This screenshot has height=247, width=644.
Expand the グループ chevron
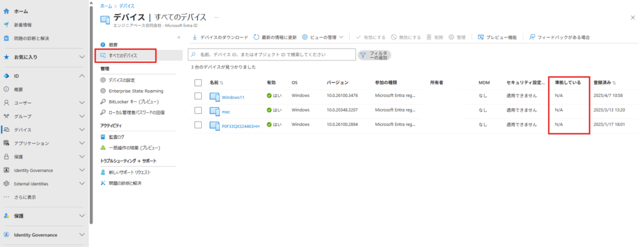pos(82,116)
